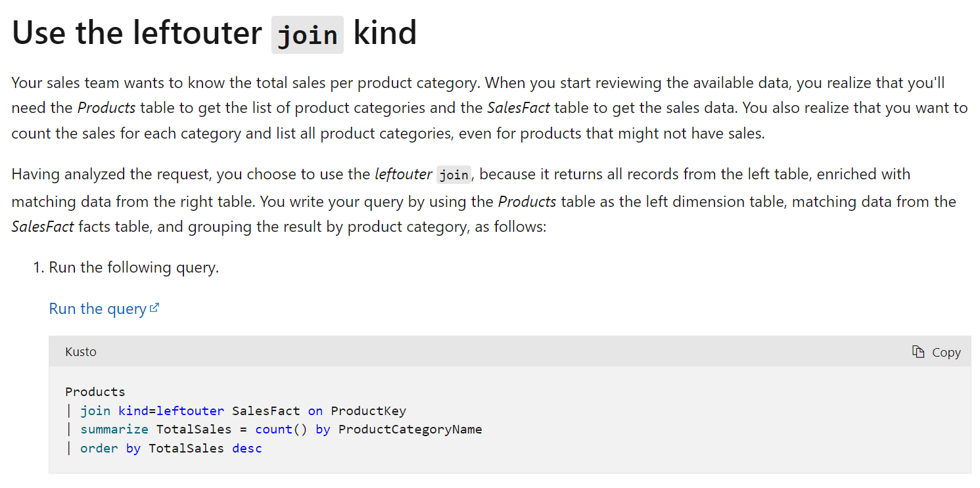980x488 pixels.
Task: Click the external link icon beside Run the query
Action: pos(154,307)
